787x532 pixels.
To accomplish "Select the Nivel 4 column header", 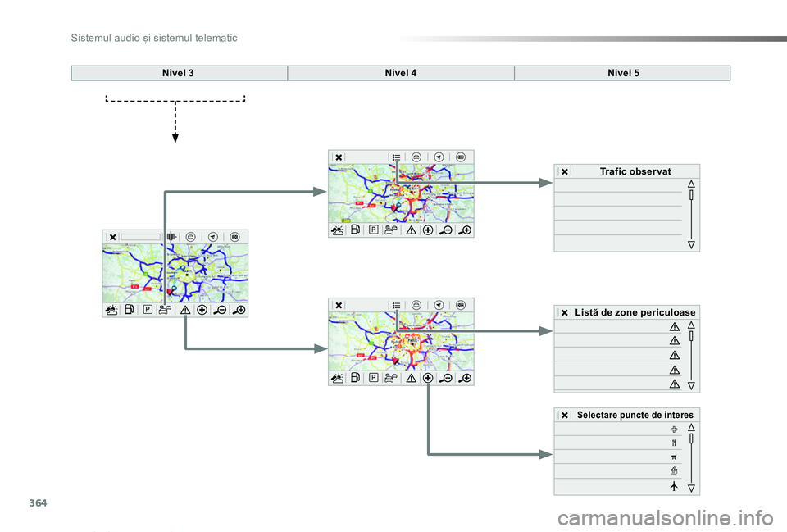I will (401, 73).
